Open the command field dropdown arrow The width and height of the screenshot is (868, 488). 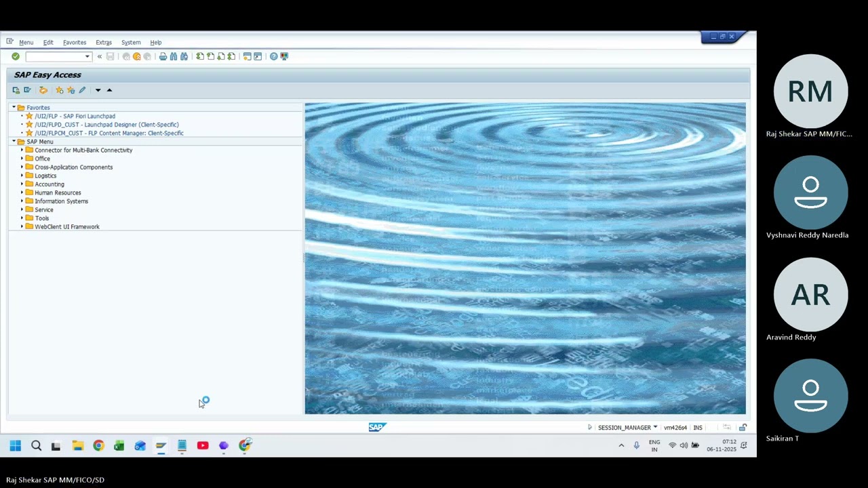(x=87, y=56)
